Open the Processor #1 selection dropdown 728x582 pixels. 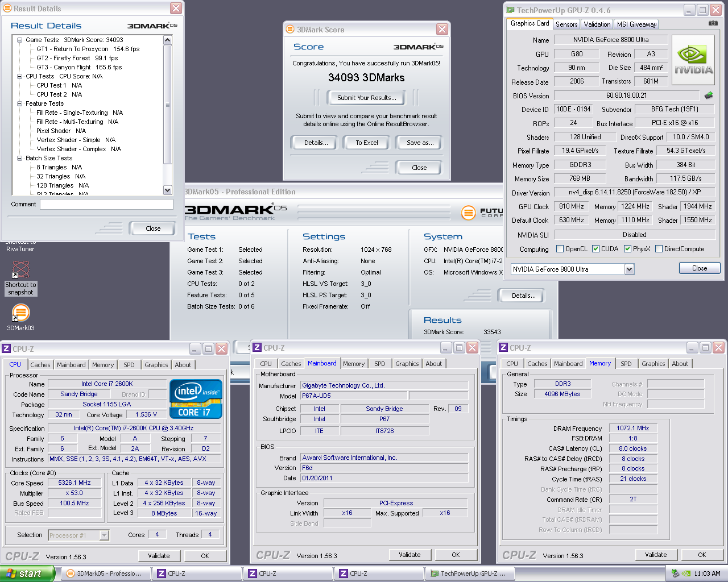click(104, 535)
